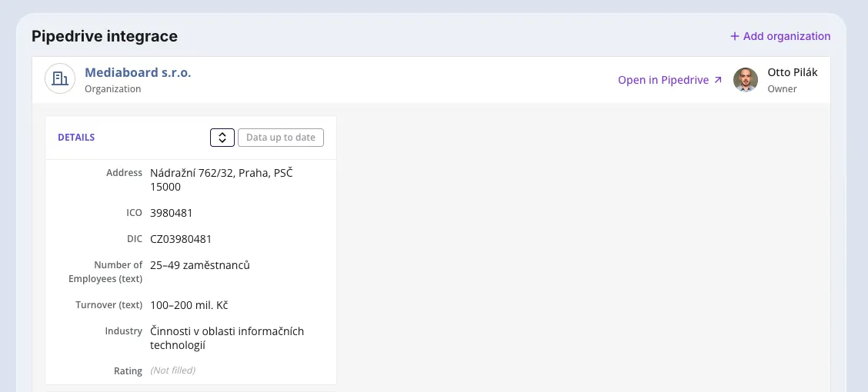Click the external arrow icon after Open in Pipedrive
The image size is (868, 392).
[718, 80]
